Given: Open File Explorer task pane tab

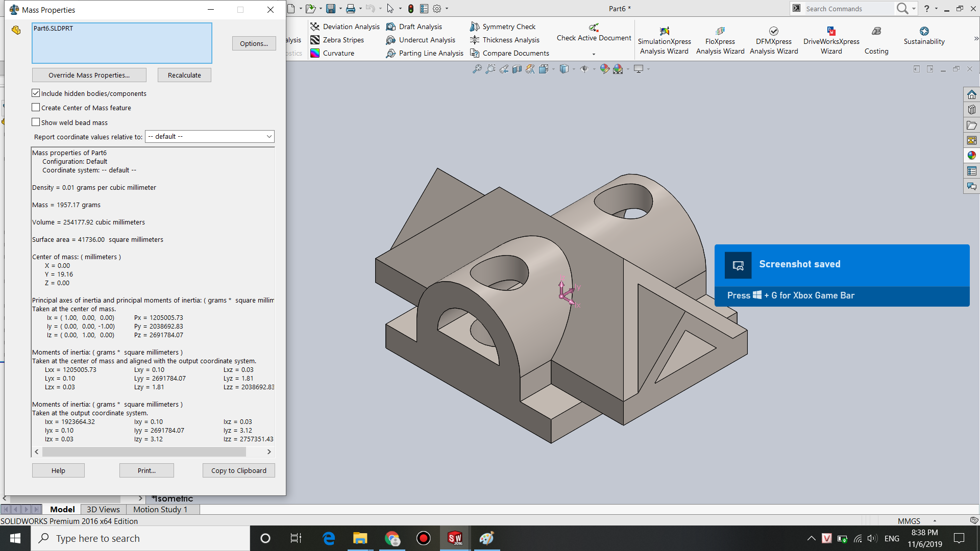Looking at the screenshot, I should (x=972, y=125).
